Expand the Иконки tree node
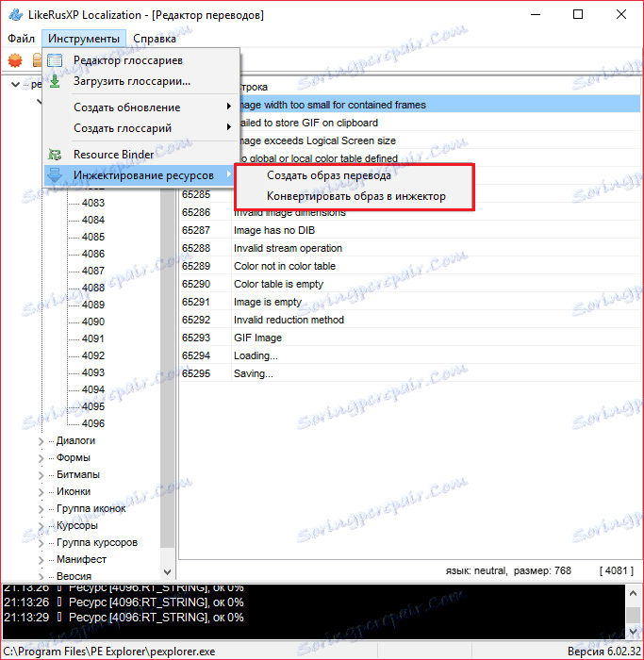 [41, 492]
